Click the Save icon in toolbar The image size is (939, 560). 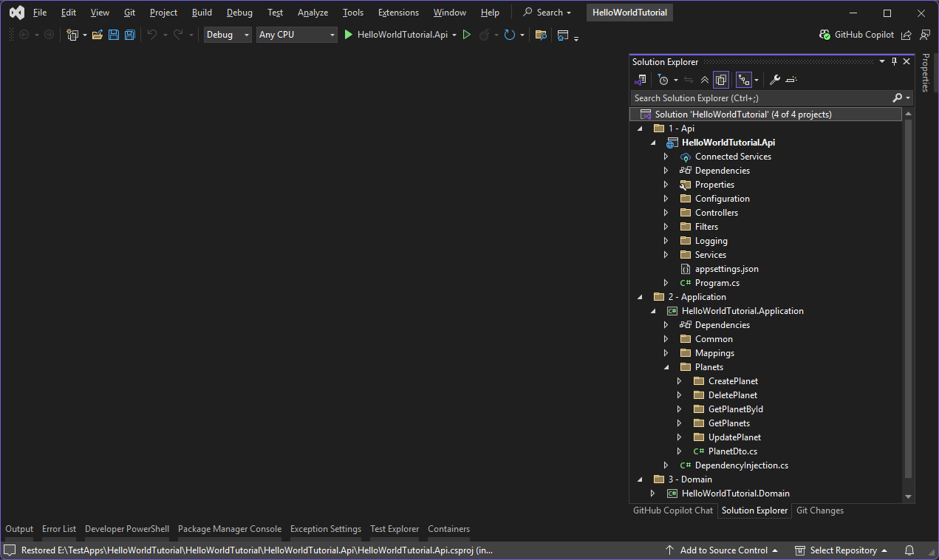coord(114,35)
